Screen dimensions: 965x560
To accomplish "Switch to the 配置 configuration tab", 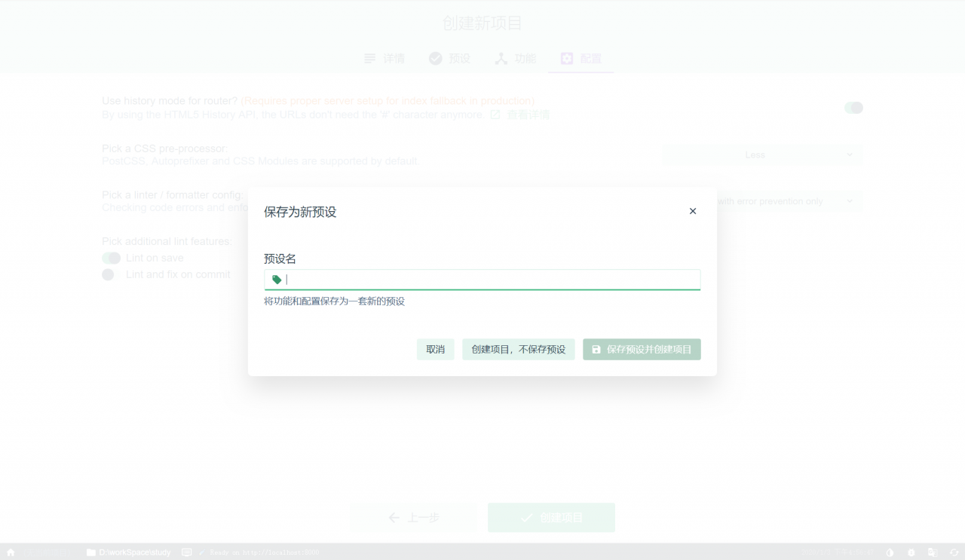I will (581, 59).
